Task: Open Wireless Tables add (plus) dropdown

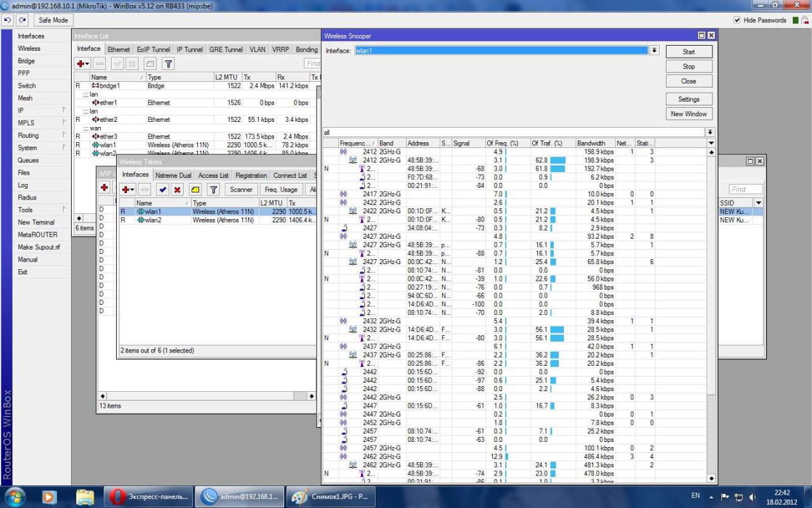Action: (x=128, y=189)
